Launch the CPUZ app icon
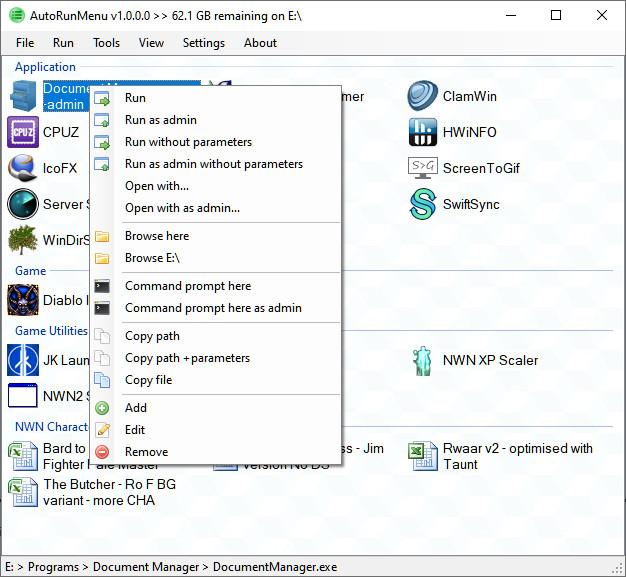The image size is (626, 577). (x=23, y=132)
